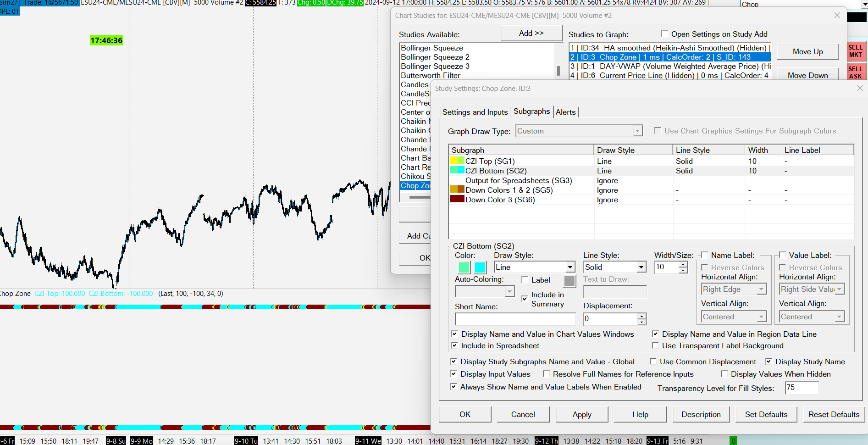Open the Graph Draw Type dropdown

point(637,131)
